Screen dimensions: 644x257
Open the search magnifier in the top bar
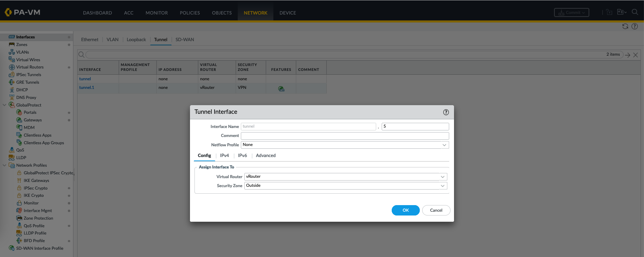tap(635, 12)
